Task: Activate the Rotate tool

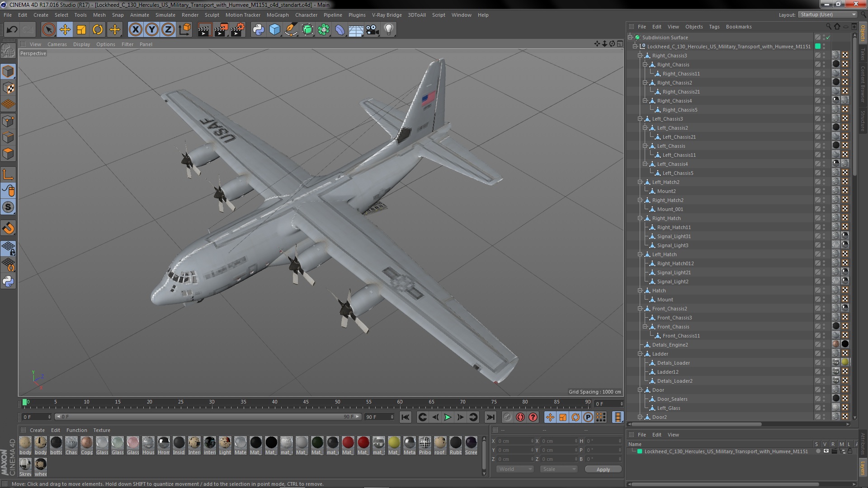Action: (x=98, y=30)
